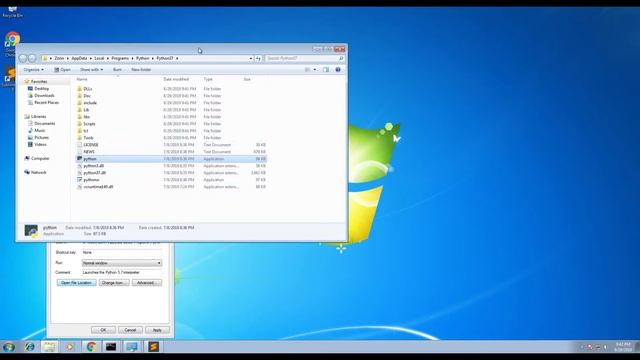Image resolution: width=640 pixels, height=360 pixels.
Task: Select the Tools folder icon
Action: (x=80, y=138)
